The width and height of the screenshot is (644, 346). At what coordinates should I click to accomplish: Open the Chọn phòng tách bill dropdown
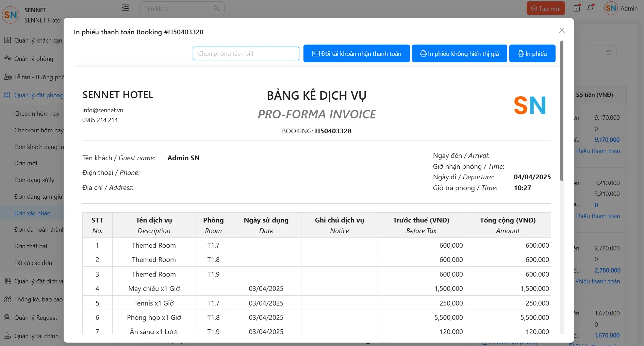(246, 53)
